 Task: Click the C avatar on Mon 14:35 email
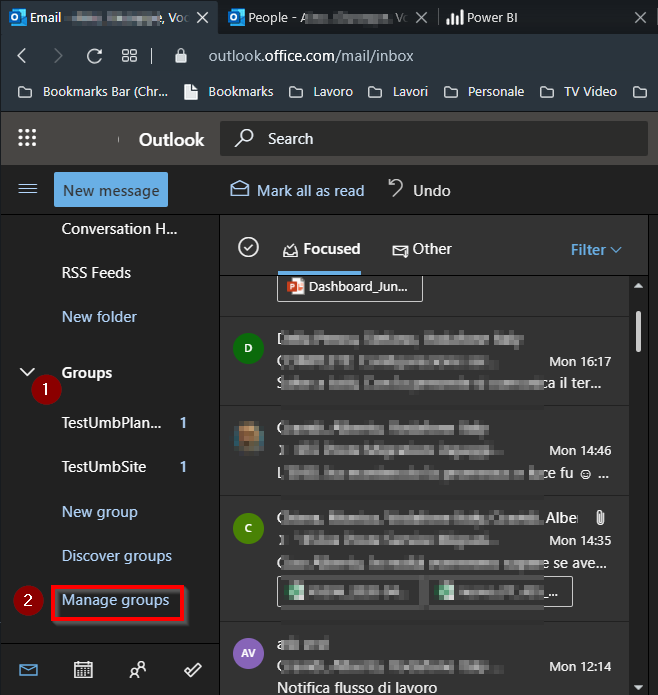[x=249, y=528]
